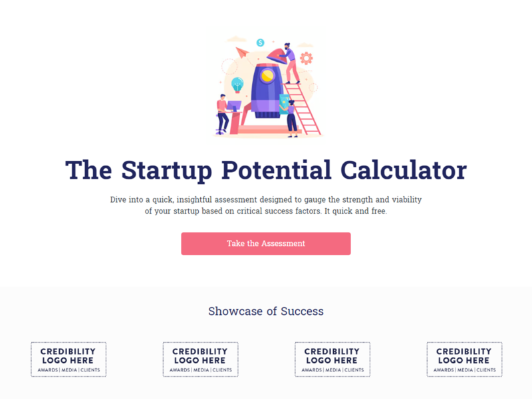Viewport: 532px width, 402px height.
Task: Click the assessment description paragraph text
Action: pos(266,205)
